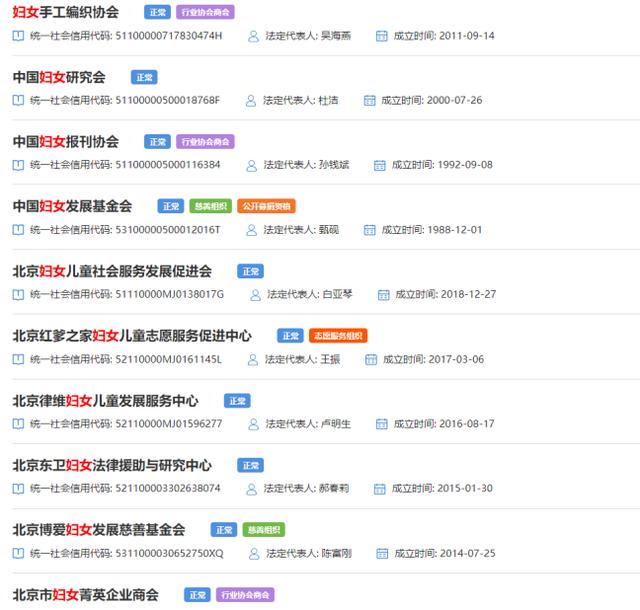
Task: Click calendar icon beside 1988-12-01
Action: point(369,230)
